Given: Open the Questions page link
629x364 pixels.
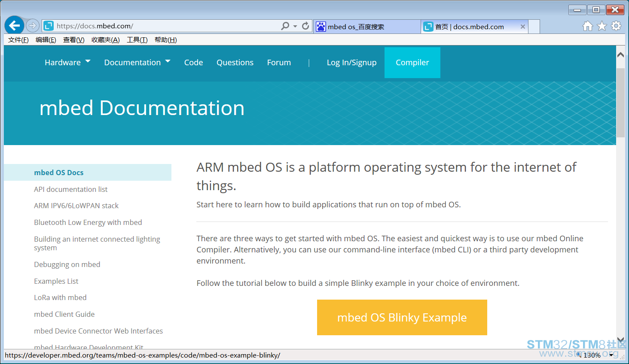Looking at the screenshot, I should click(235, 63).
